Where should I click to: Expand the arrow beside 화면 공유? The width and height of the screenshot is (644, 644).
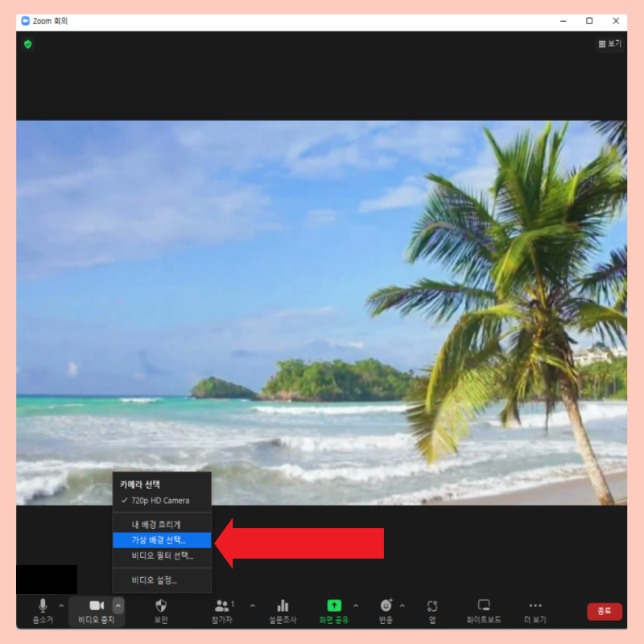(x=356, y=605)
